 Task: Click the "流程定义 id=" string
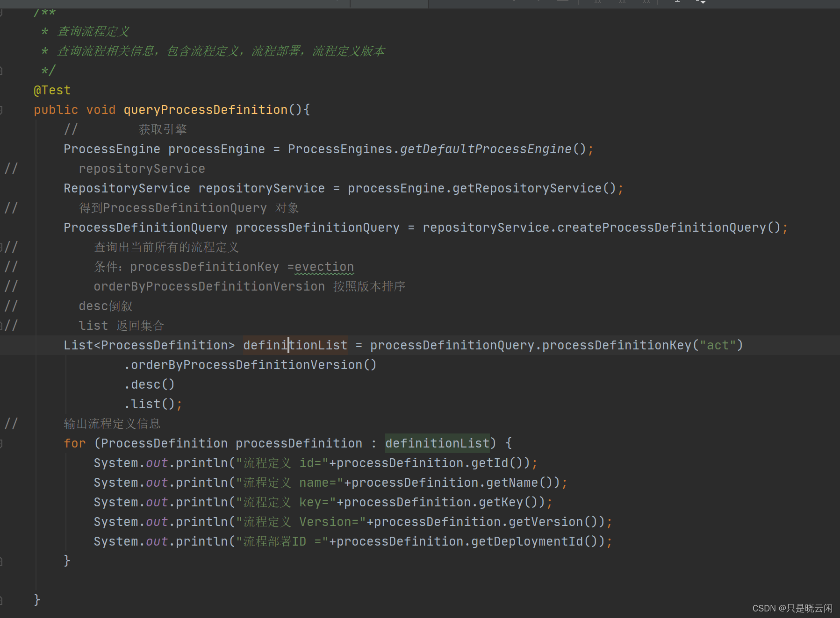[286, 463]
